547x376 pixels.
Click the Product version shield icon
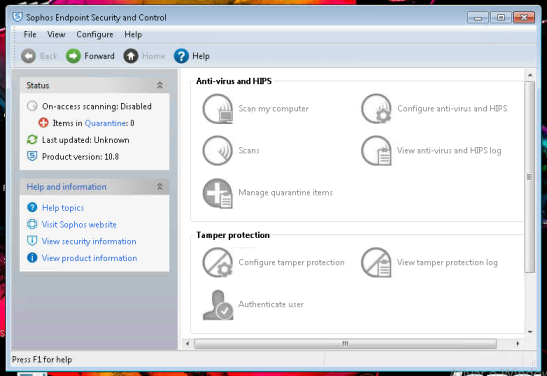[32, 156]
